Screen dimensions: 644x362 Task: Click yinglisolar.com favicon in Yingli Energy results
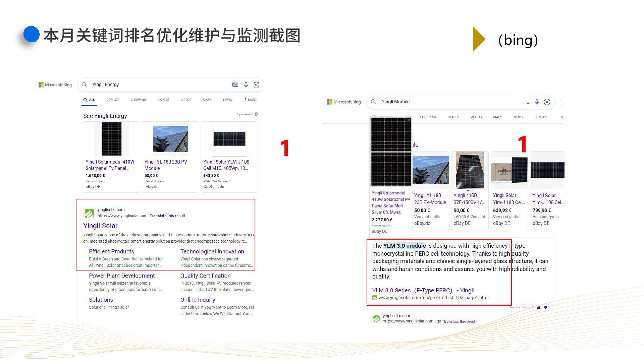pyautogui.click(x=89, y=213)
